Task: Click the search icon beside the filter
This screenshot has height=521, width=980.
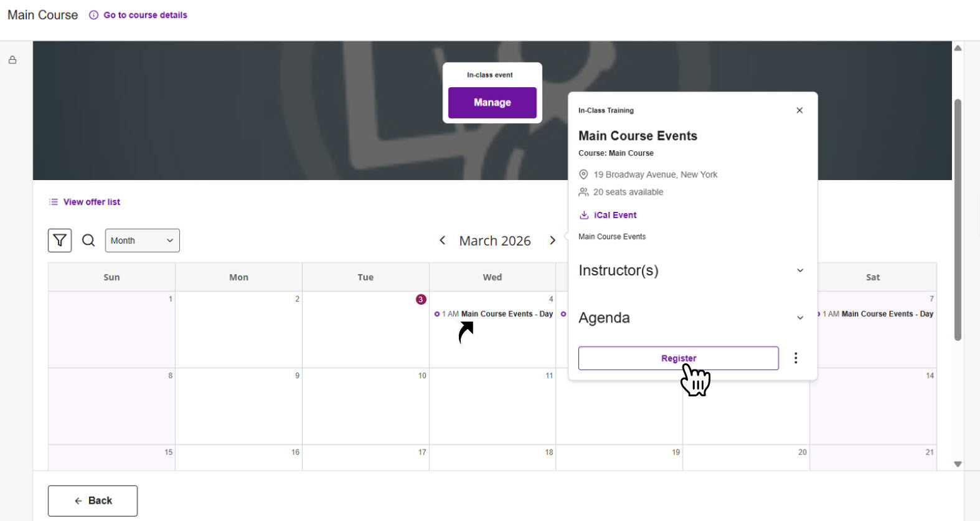Action: [x=88, y=240]
